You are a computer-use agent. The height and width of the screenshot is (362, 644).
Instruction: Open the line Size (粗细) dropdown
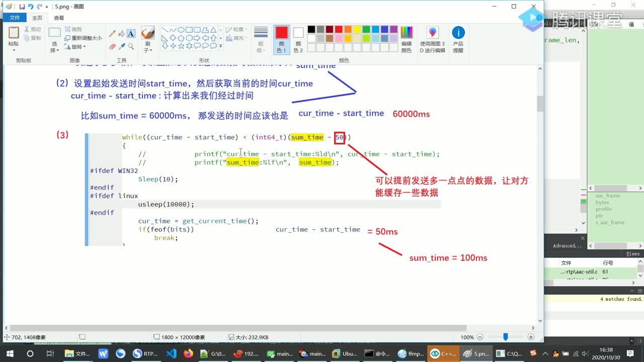pos(261,39)
